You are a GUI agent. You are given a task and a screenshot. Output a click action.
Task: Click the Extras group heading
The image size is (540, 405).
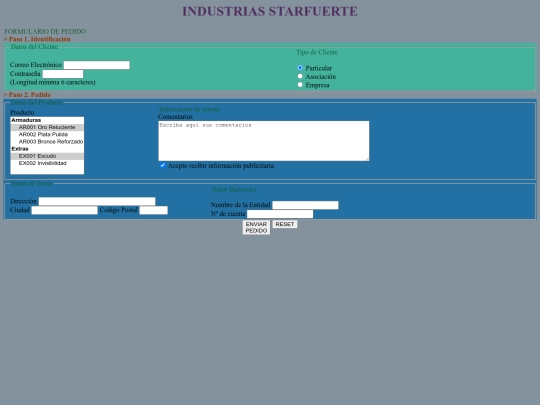click(20, 149)
